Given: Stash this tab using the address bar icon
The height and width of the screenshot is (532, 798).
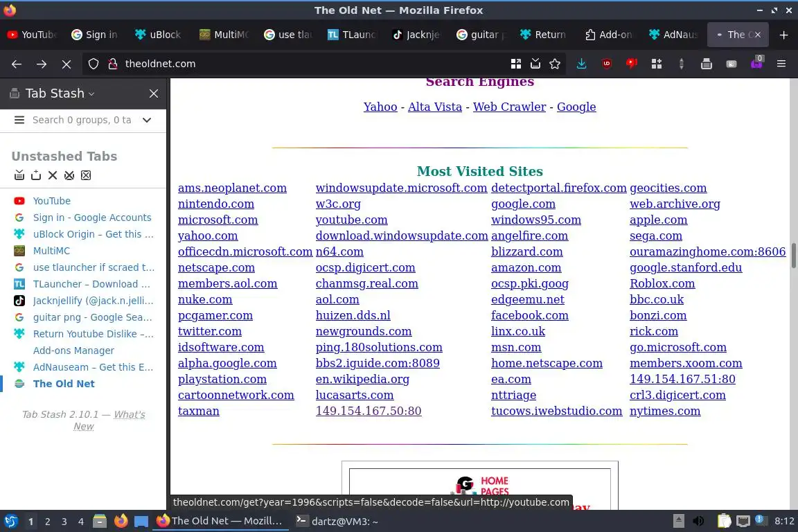Looking at the screenshot, I should pyautogui.click(x=535, y=64).
